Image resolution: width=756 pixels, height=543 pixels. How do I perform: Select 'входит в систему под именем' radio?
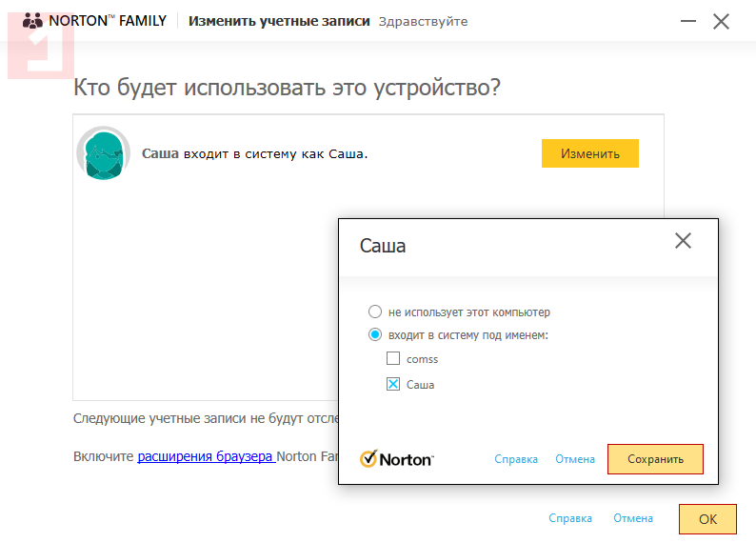[375, 334]
